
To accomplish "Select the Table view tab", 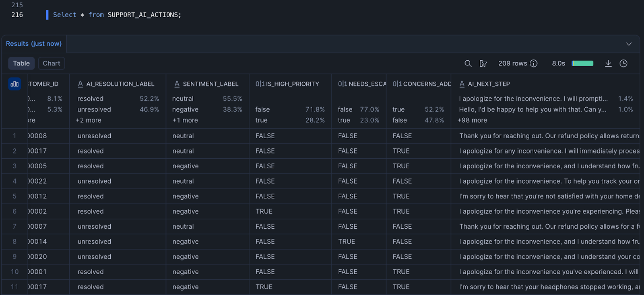I will (x=21, y=64).
